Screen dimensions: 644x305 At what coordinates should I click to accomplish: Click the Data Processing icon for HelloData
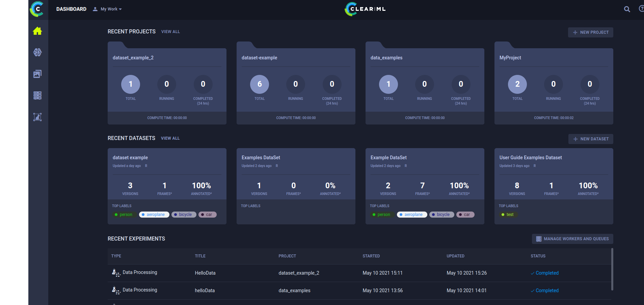pos(116,273)
